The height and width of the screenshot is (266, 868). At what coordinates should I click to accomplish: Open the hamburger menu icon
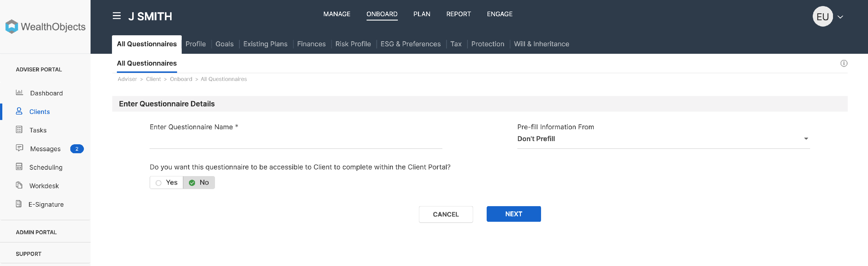point(117,16)
